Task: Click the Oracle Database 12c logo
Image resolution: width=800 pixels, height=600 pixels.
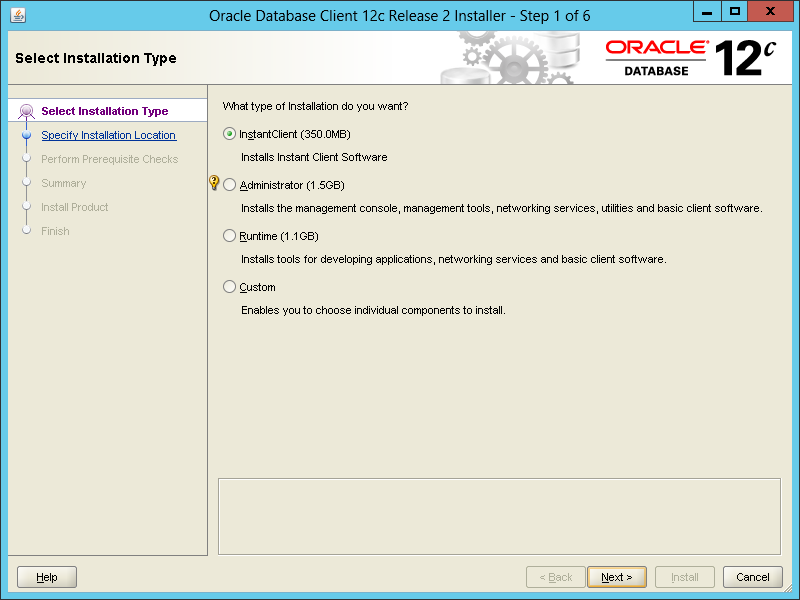Action: pos(690,58)
